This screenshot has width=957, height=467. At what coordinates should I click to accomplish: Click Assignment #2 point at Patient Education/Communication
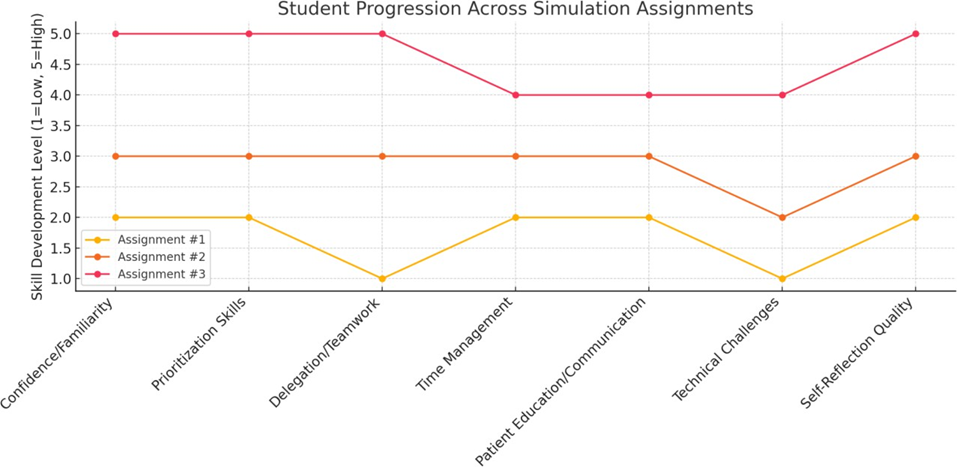pyautogui.click(x=648, y=156)
